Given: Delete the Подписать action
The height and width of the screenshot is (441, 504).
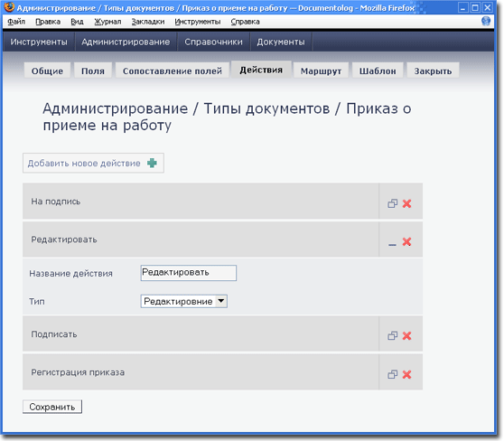Looking at the screenshot, I should 407,336.
